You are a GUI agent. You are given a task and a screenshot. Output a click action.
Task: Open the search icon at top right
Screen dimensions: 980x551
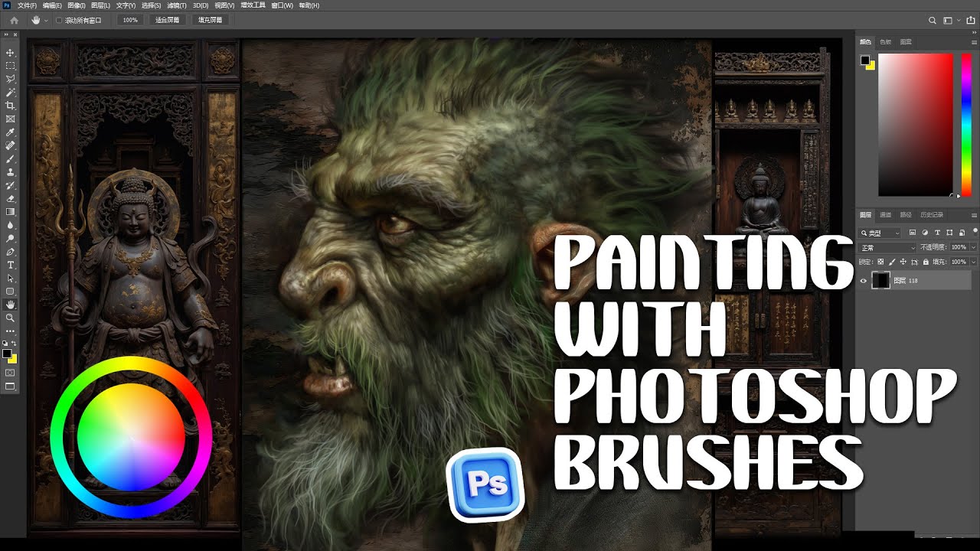[932, 20]
